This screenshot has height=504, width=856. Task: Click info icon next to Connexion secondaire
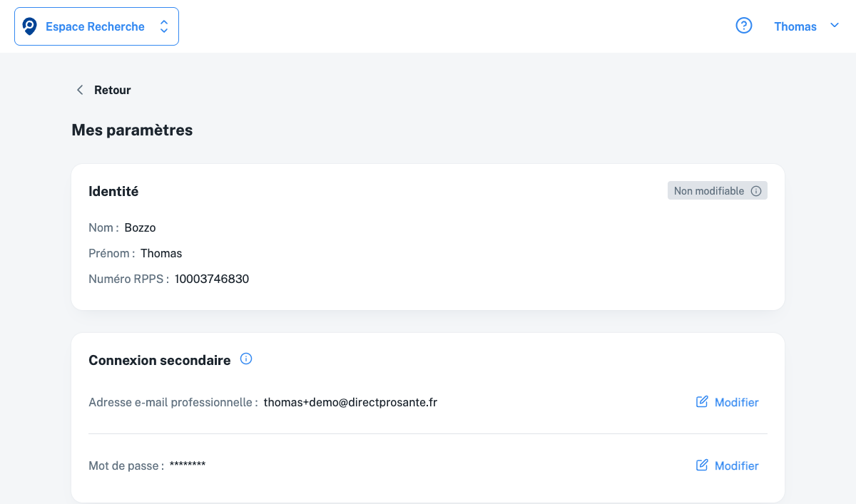coord(246,359)
